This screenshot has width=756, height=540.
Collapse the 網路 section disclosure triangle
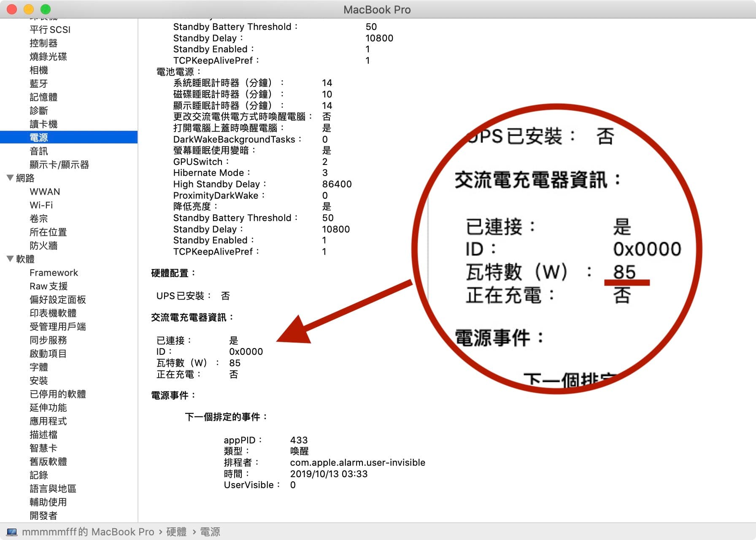point(10,178)
